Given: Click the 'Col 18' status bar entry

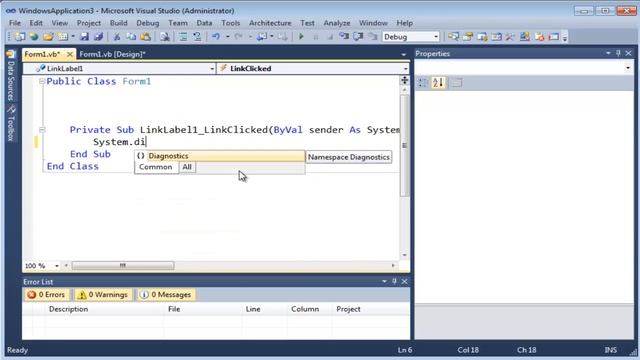Looking at the screenshot, I should pos(468,350).
